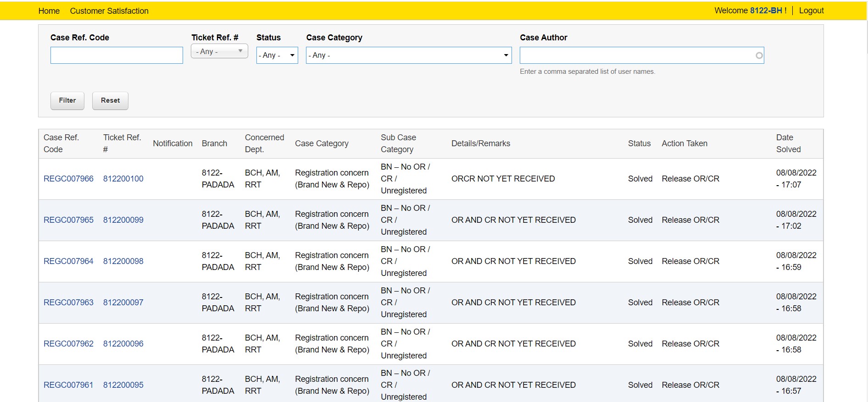Expand the Ticket Ref. # dropdown

[219, 51]
